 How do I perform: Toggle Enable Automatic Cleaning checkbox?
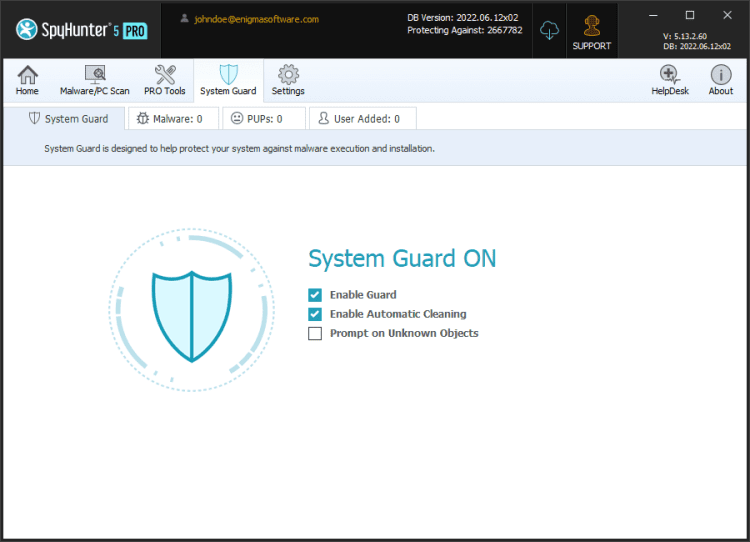[x=315, y=314]
